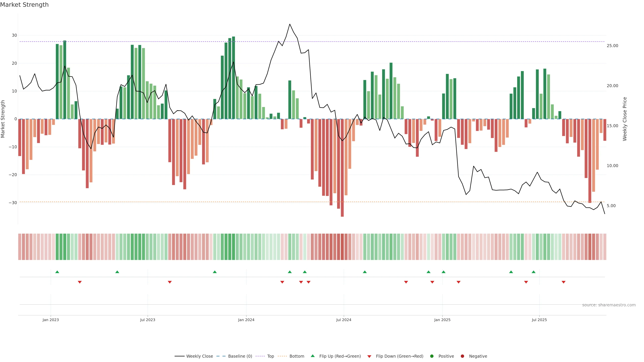Click the last green Flip Up triangle marker

pyautogui.click(x=533, y=272)
